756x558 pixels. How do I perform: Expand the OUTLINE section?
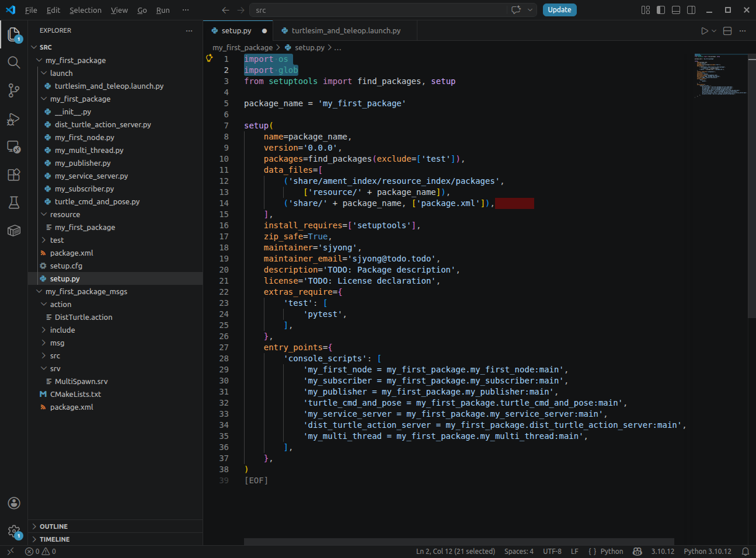coord(116,526)
